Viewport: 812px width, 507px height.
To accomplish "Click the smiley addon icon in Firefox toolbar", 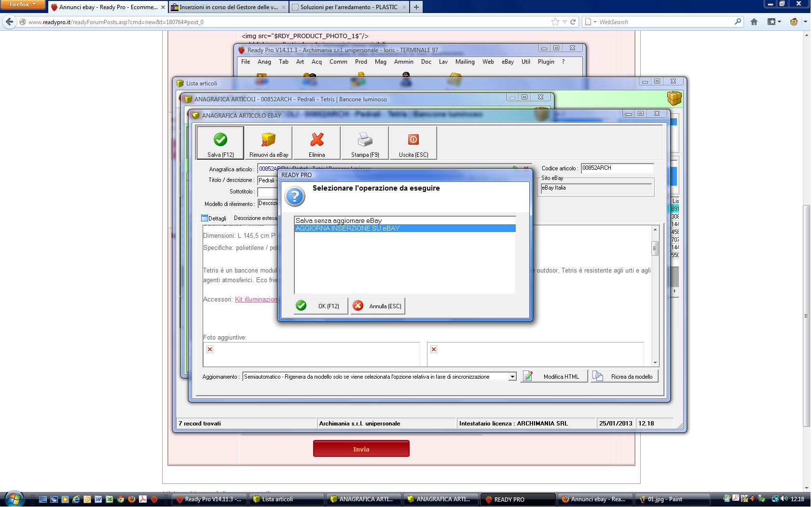I will (x=794, y=22).
